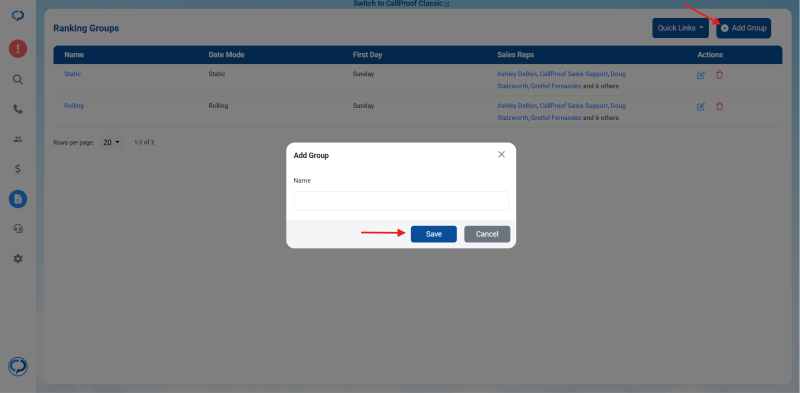Open the red alert notification icon
The height and width of the screenshot is (393, 800).
click(x=18, y=48)
